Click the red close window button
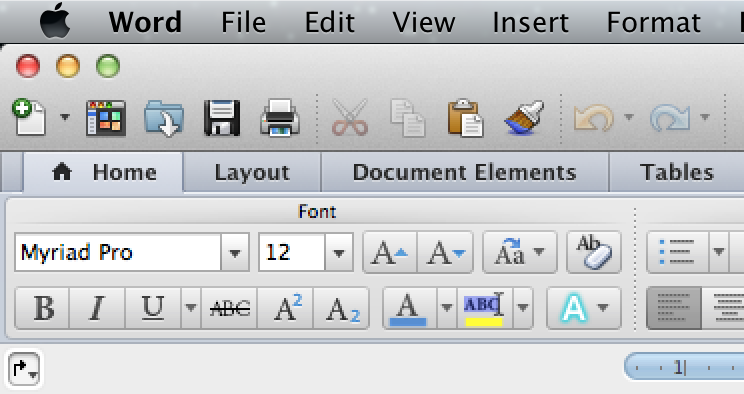 pos(28,66)
